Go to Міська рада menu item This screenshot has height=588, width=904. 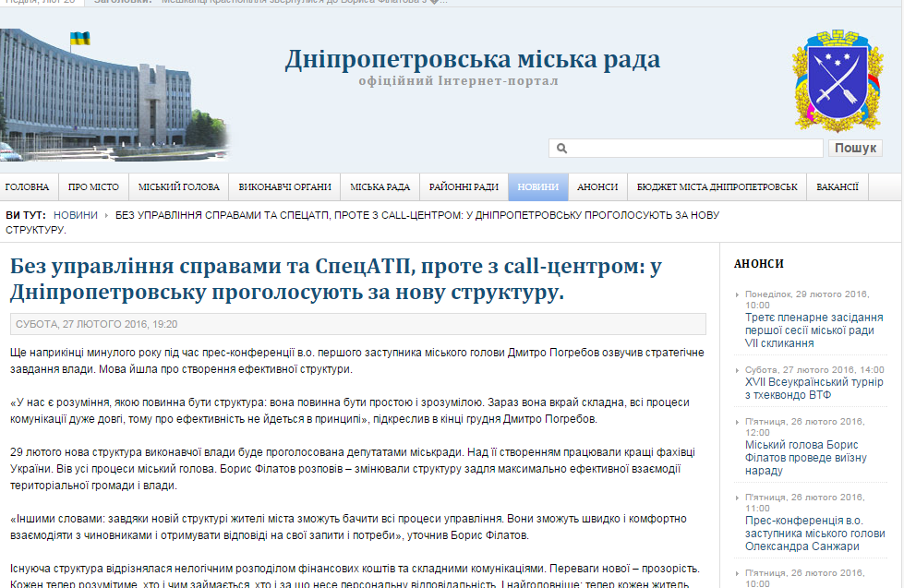point(380,186)
